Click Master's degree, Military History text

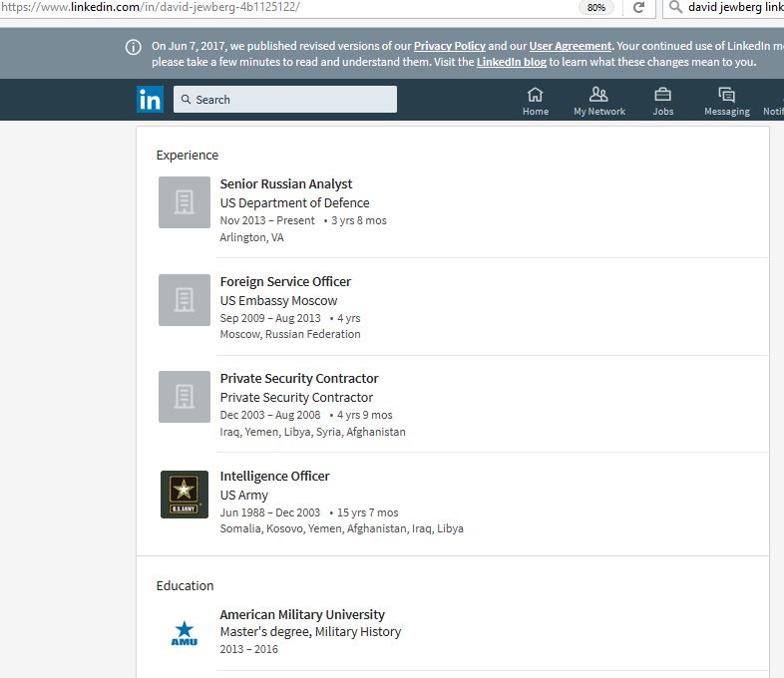310,632
